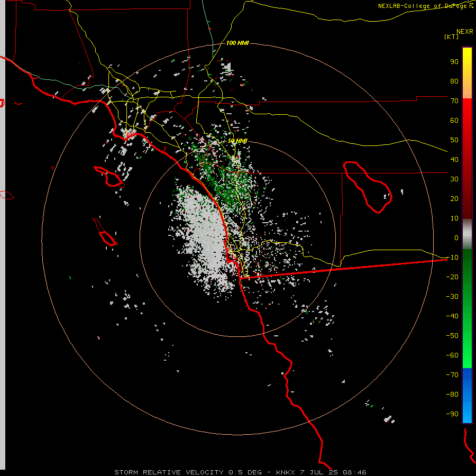This screenshot has width=476, height=476.
Task: Click the -60 value on velocity scale
Action: [x=452, y=355]
